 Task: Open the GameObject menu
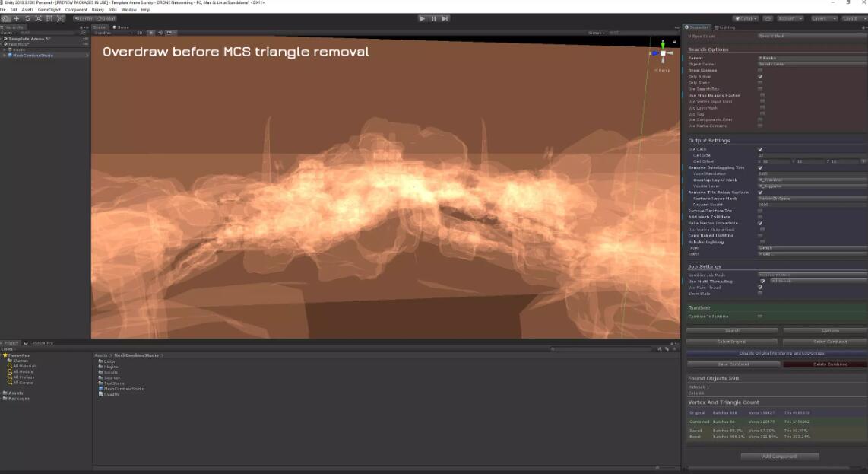(x=49, y=10)
